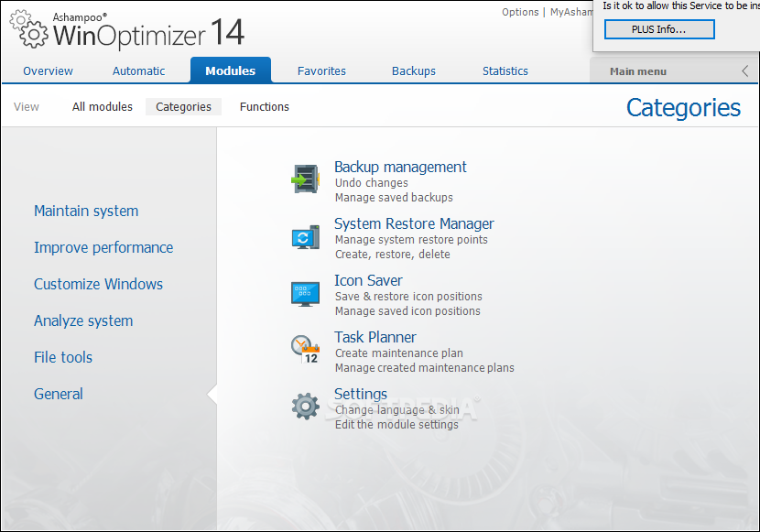This screenshot has height=532, width=760.
Task: Select Customize Windows category
Action: (x=98, y=284)
